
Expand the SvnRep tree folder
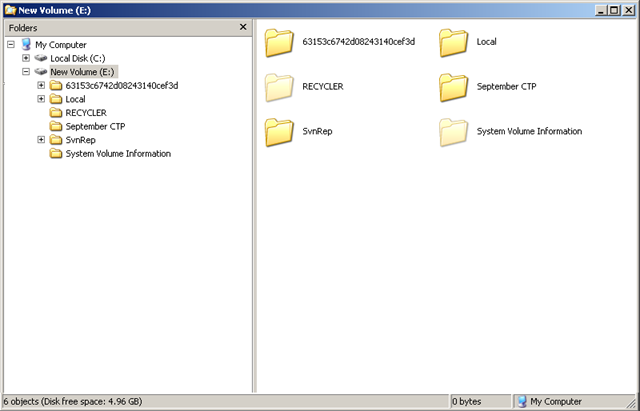[x=41, y=140]
